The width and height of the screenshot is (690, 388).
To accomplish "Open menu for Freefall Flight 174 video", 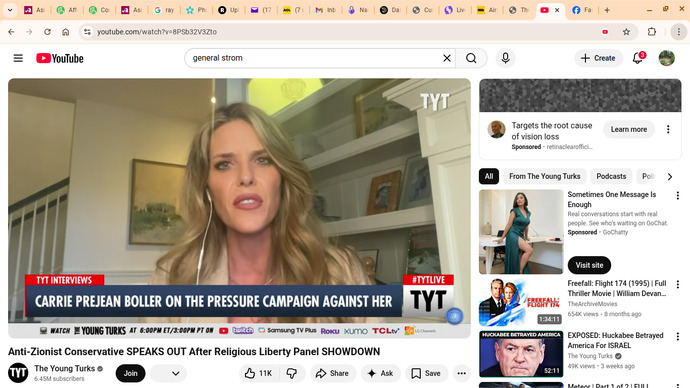I will 677,285.
